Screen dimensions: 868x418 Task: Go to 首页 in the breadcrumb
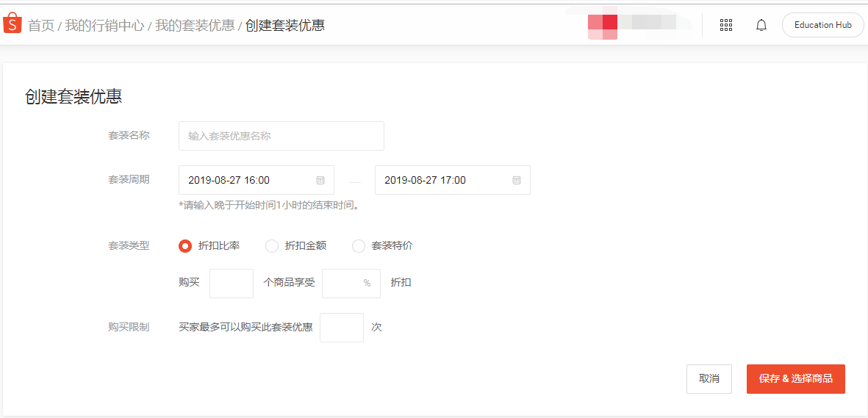point(41,26)
